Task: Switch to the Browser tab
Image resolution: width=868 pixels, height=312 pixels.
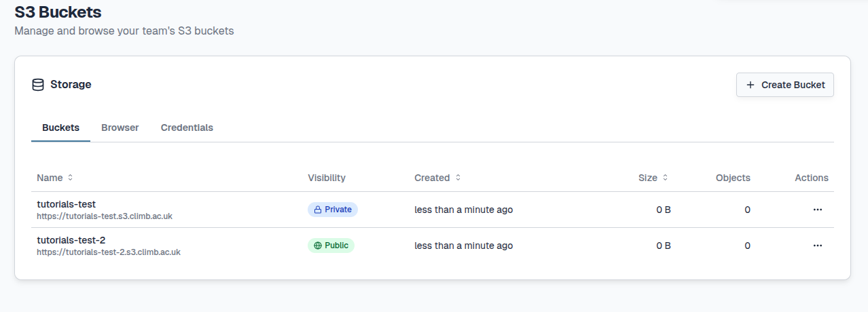Action: click(120, 128)
